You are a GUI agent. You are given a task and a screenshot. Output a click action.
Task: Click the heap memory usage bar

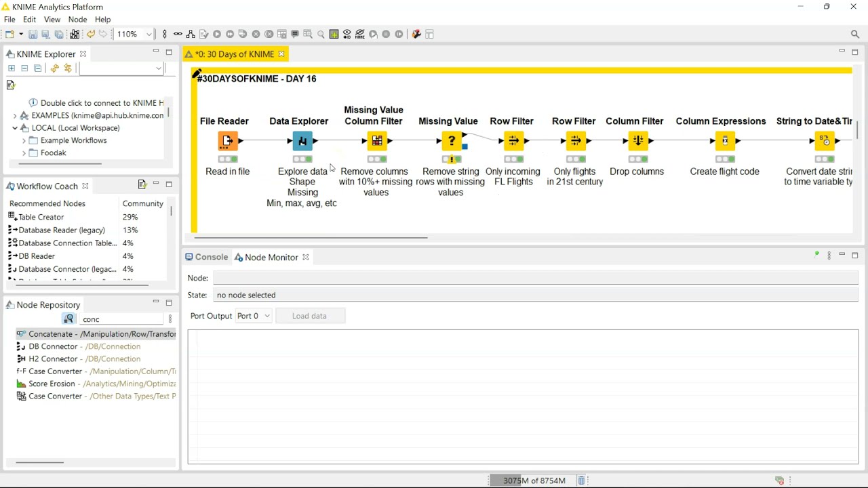click(x=534, y=481)
